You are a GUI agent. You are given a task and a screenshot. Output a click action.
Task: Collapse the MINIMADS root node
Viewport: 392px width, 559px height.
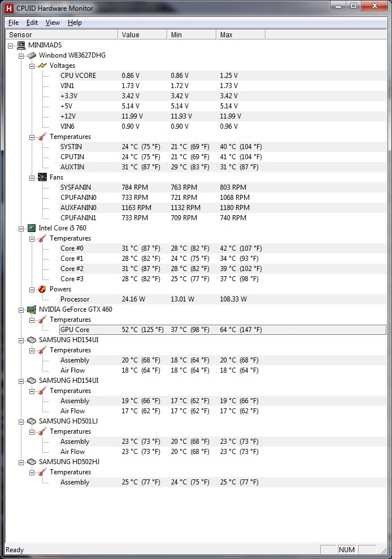(11, 46)
